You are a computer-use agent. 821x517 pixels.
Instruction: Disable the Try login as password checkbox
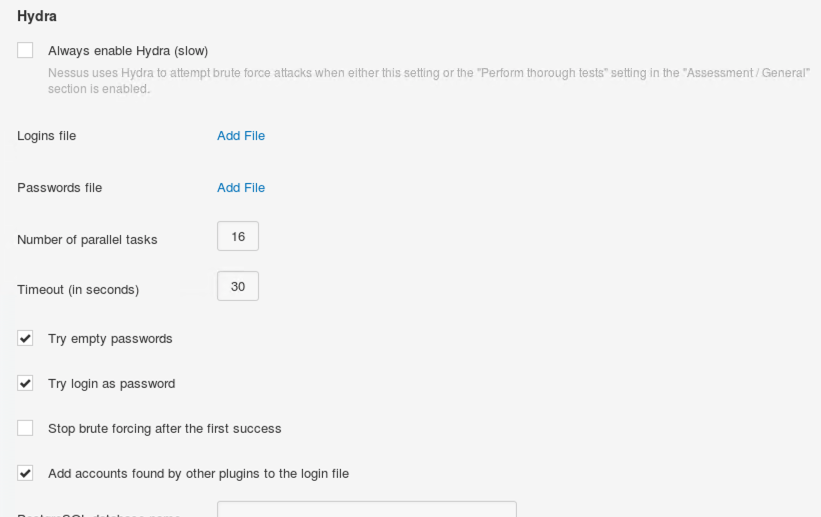tap(25, 384)
